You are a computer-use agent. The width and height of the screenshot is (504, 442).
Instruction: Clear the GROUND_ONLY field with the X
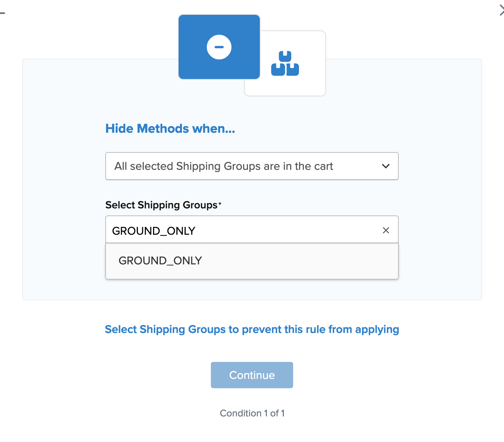pos(386,230)
